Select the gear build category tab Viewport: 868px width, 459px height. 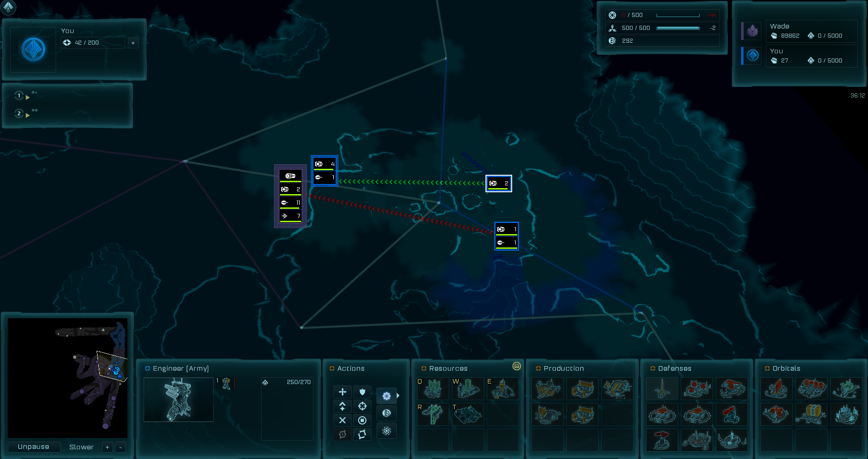pos(386,396)
